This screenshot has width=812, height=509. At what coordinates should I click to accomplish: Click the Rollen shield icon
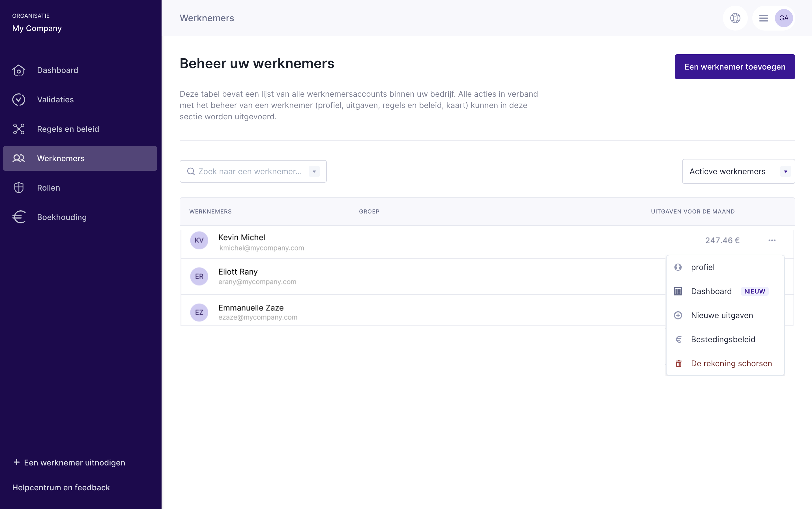19,188
